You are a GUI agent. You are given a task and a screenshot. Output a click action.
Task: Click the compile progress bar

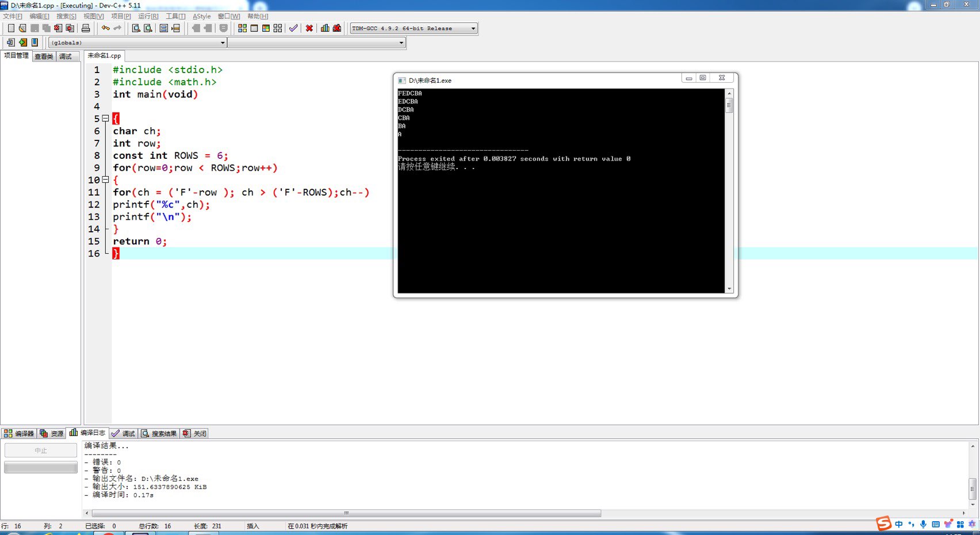41,467
